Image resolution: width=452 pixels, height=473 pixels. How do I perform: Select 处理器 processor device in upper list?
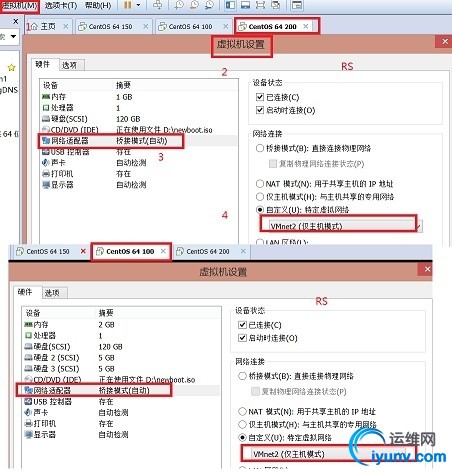point(139,108)
